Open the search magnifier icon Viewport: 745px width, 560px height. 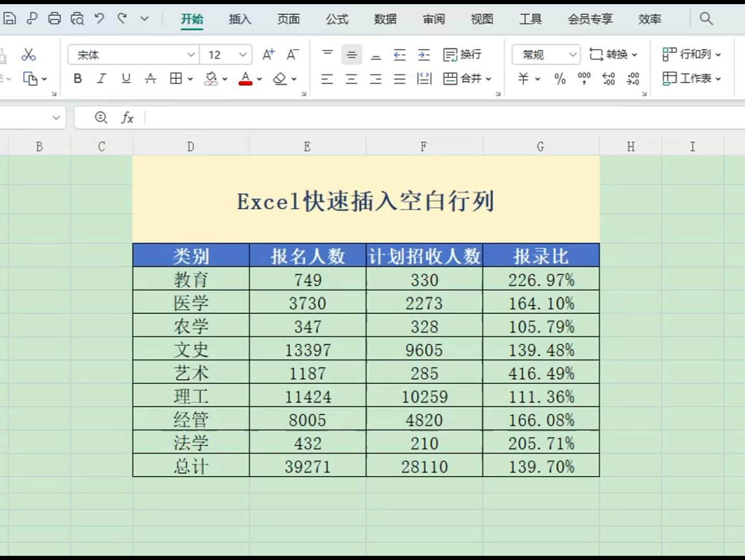706,18
